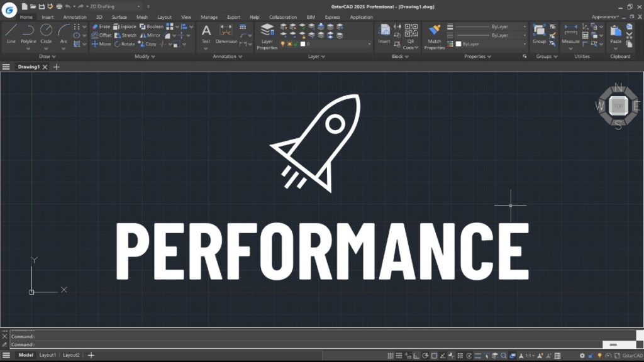Click the QR Code tool
Viewport: 644px width, 362px height.
(x=410, y=35)
